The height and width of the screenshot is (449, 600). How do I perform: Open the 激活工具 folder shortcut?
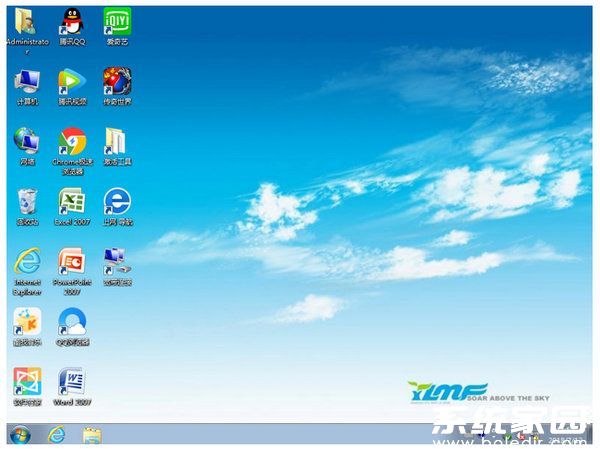click(x=116, y=142)
